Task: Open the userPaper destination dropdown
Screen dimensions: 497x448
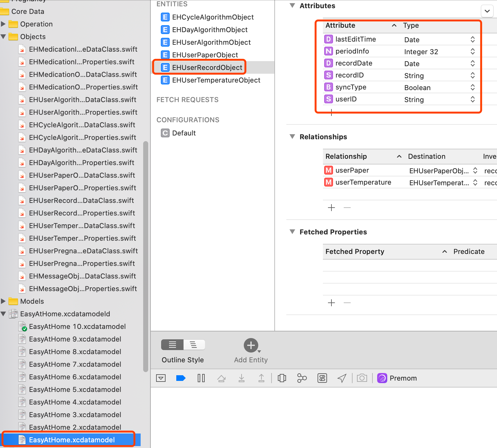Action: 475,170
